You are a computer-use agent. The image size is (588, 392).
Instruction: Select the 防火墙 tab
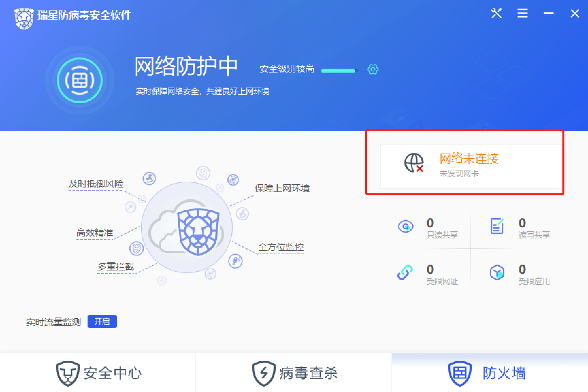tap(490, 373)
